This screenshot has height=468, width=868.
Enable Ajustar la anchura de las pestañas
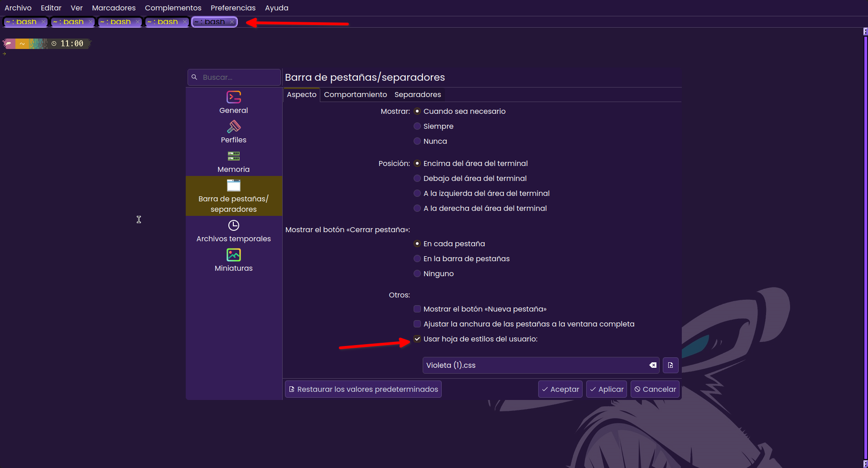tap(417, 324)
